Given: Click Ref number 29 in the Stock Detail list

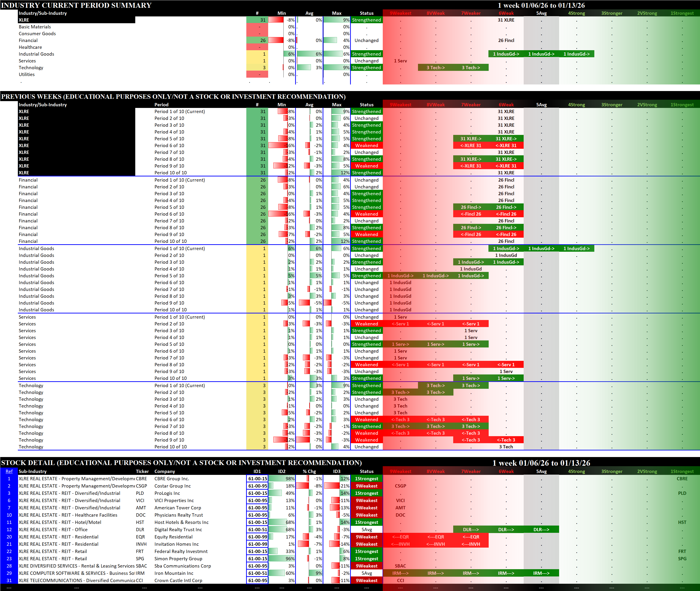Looking at the screenshot, I should point(9,573).
